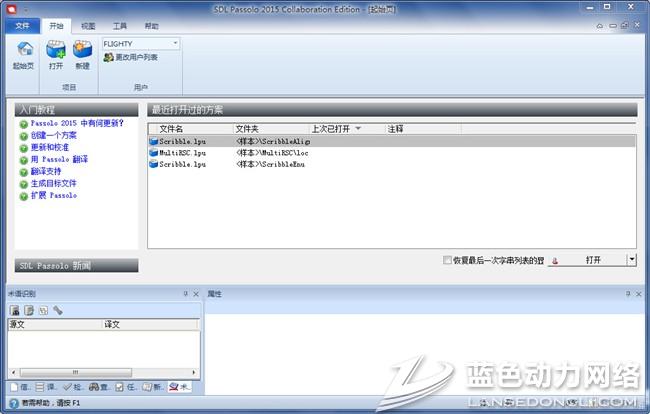Close the 术语识别 panel

click(197, 294)
